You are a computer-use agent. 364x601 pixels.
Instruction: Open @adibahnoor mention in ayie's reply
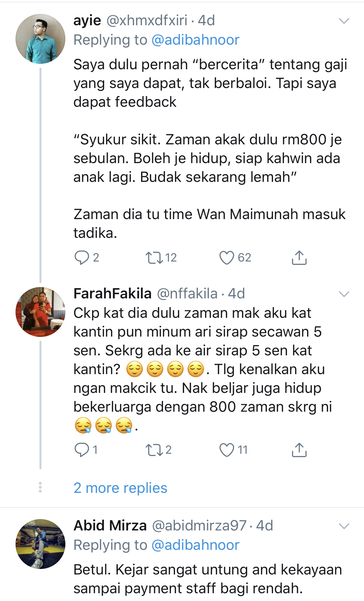click(195, 40)
